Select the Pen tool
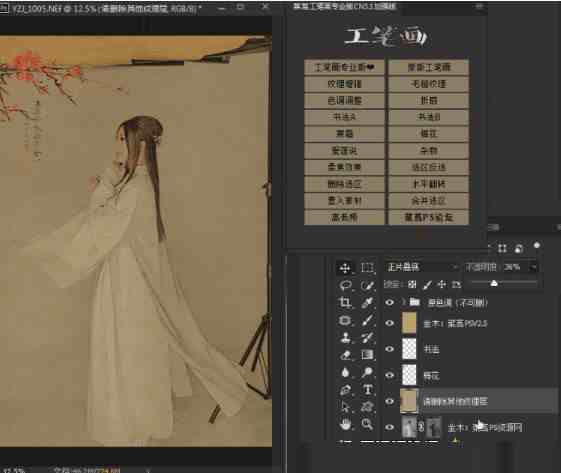The image size is (561, 473). tap(345, 390)
